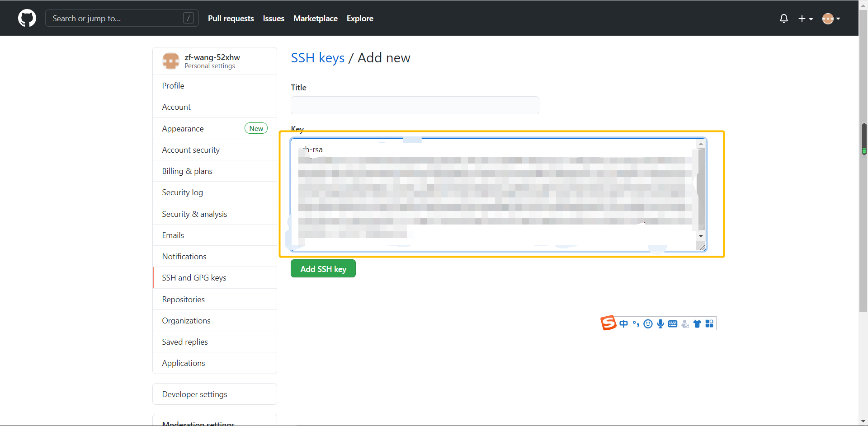Open Developer settings

coord(215,394)
